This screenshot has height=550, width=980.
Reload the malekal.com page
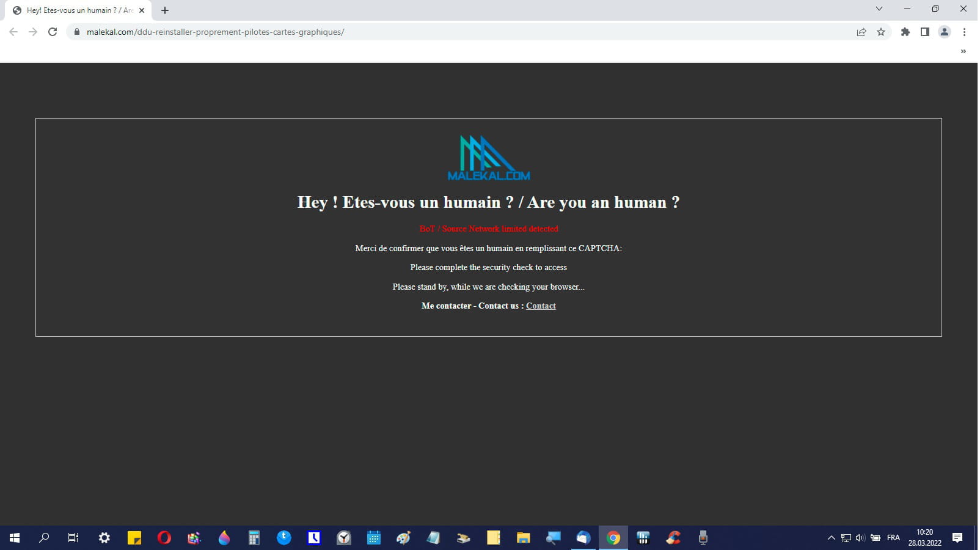(x=53, y=32)
